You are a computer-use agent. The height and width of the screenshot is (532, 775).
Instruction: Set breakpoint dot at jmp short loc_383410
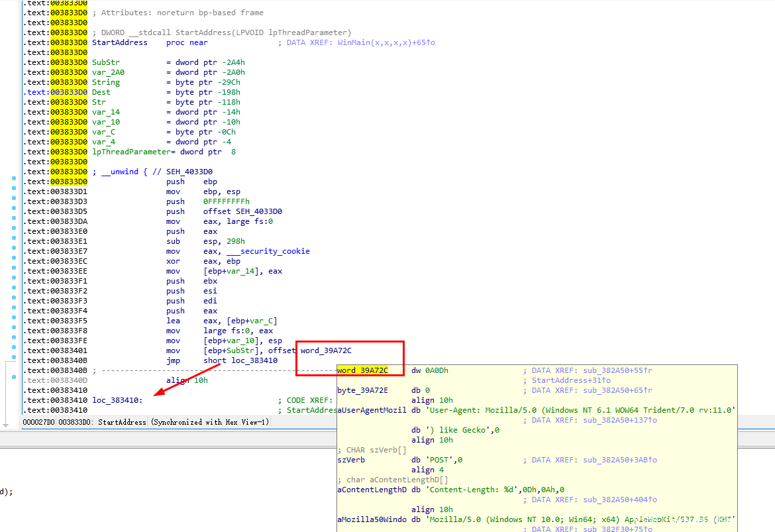click(14, 360)
